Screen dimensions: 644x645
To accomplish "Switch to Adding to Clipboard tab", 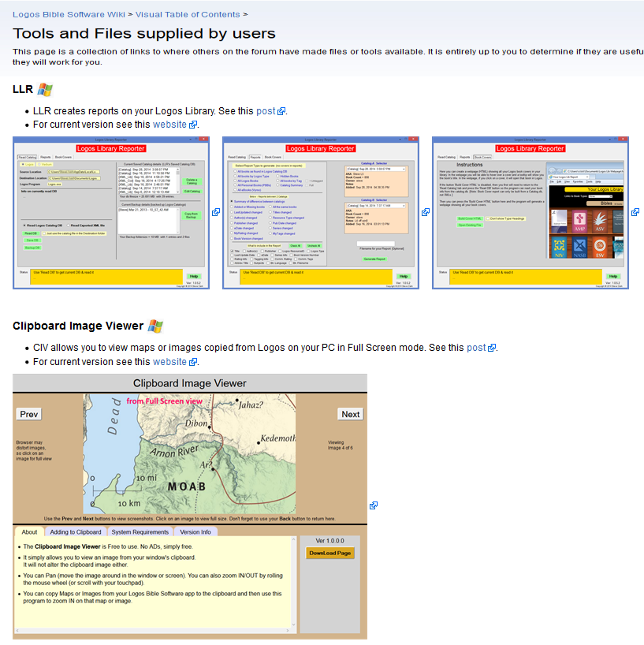I will 76,532.
